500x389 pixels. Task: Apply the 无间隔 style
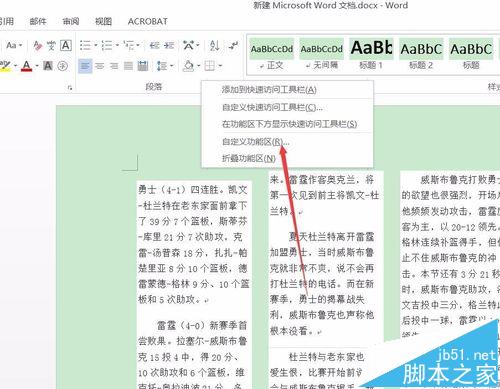(321, 55)
